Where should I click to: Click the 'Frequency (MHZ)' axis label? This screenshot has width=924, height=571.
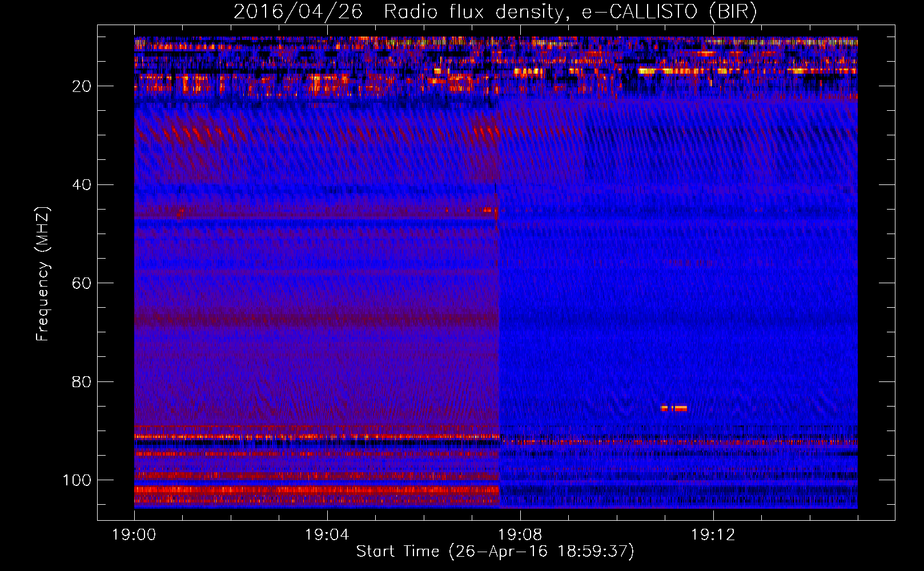point(43,274)
